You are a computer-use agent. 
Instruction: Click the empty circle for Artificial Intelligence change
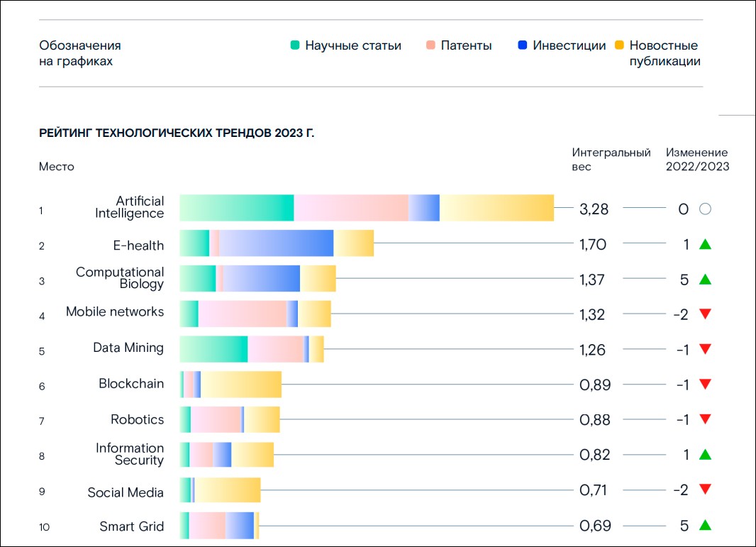[x=706, y=209]
